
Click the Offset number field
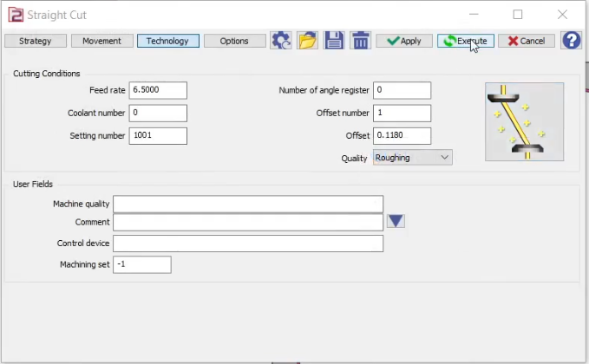coord(402,113)
